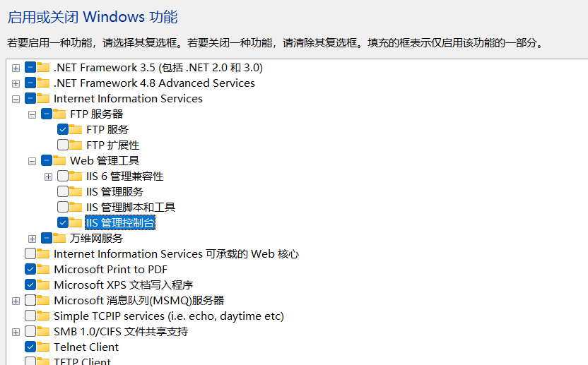
Task: Collapse the Internet Information Services node
Action: click(x=16, y=99)
